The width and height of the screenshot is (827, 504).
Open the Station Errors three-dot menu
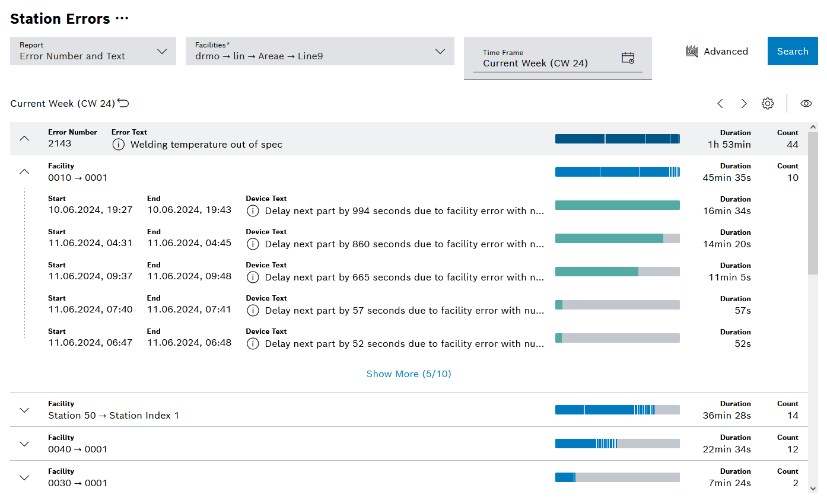pyautogui.click(x=122, y=19)
